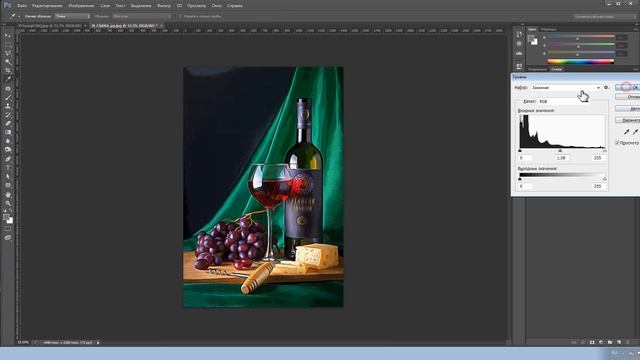Select the Zoom tool
Viewport: 640px width, 360px height.
coord(8,203)
